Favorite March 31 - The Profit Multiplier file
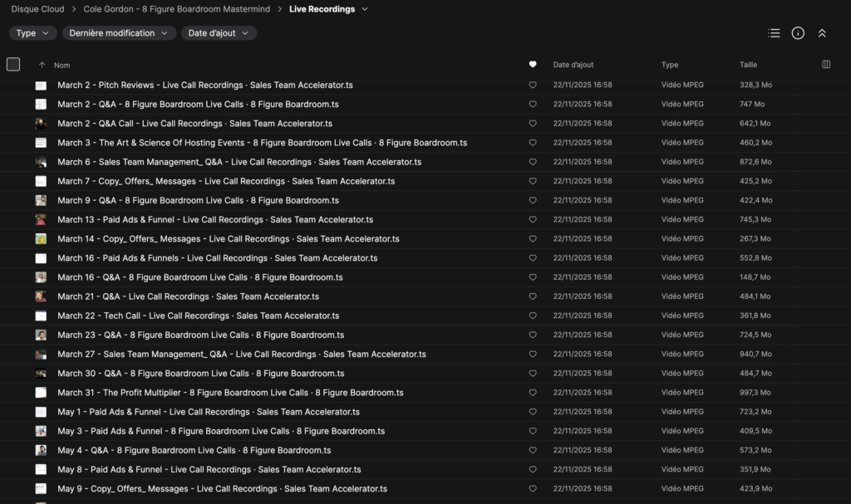This screenshot has height=504, width=851. tap(533, 392)
